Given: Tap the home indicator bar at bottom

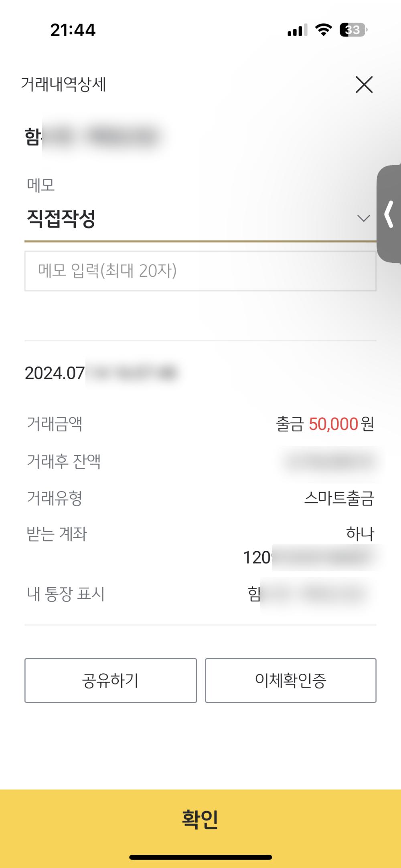Looking at the screenshot, I should 200,857.
